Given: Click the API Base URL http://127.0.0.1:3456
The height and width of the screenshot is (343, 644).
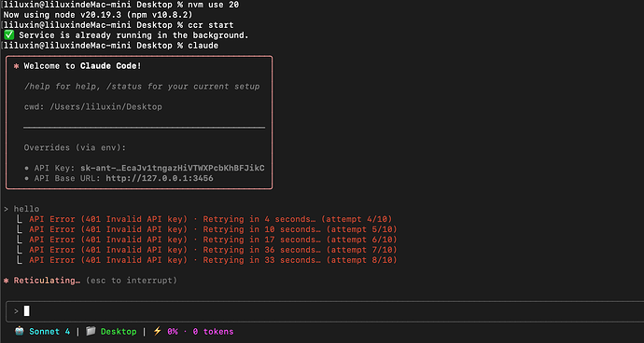Looking at the screenshot, I should (160, 178).
